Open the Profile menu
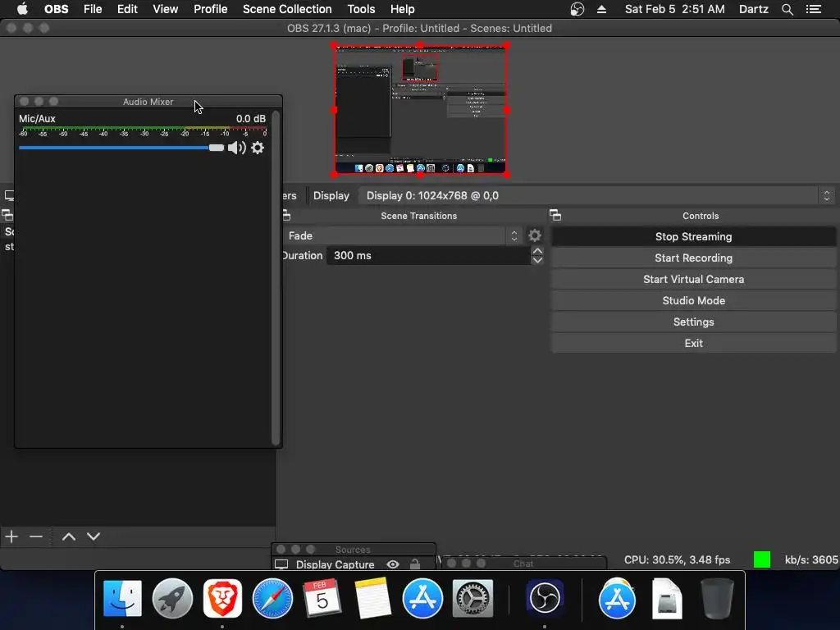 click(x=211, y=9)
